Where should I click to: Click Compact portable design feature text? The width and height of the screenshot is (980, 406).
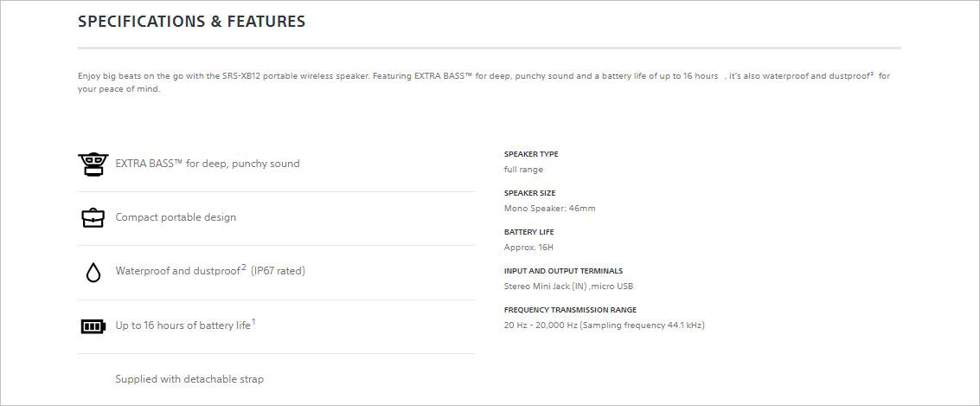point(176,217)
